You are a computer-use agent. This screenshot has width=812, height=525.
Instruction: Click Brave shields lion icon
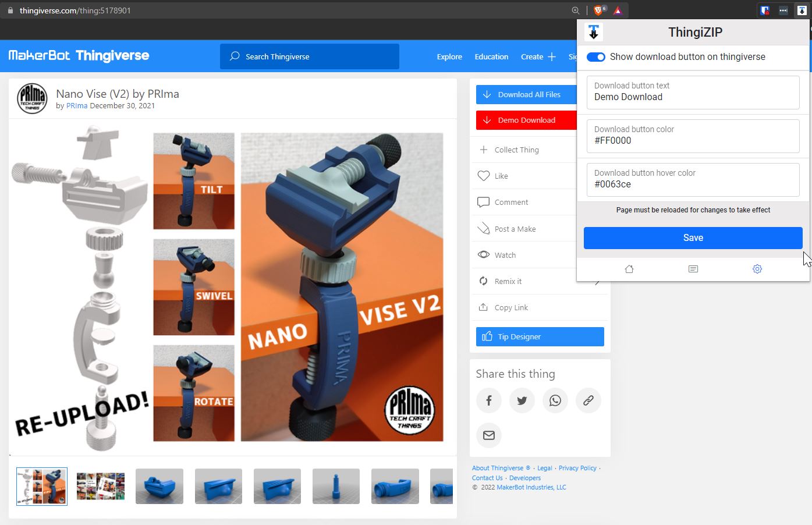click(x=598, y=10)
